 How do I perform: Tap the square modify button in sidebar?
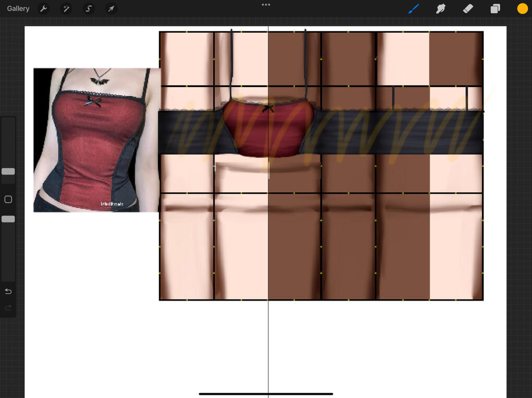click(8, 200)
